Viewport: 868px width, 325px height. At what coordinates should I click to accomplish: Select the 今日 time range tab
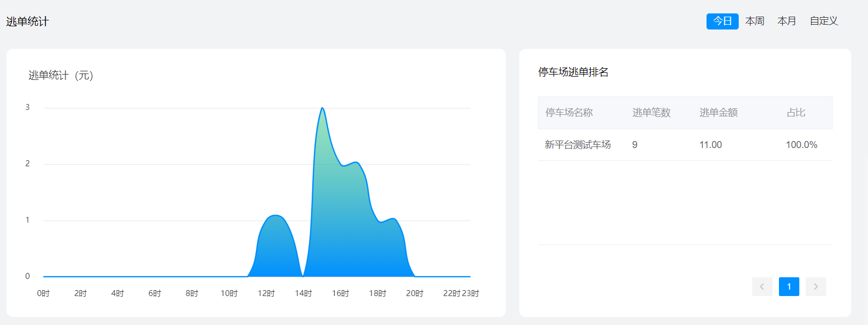coord(722,21)
